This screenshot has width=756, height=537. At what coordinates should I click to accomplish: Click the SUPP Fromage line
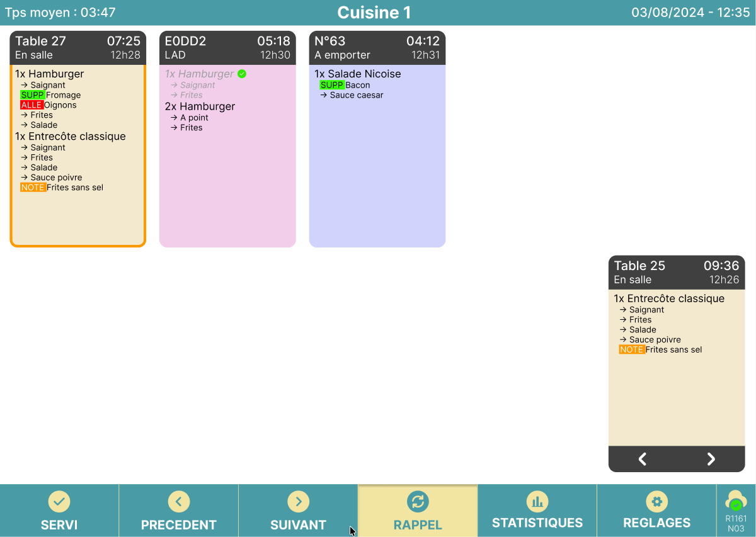point(50,95)
